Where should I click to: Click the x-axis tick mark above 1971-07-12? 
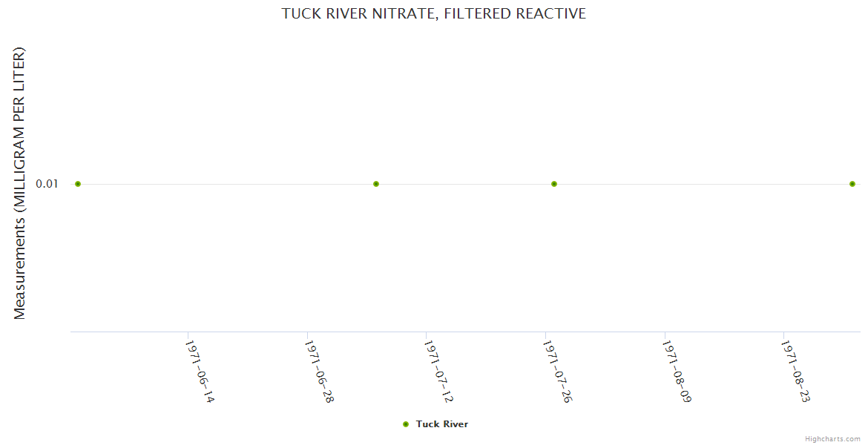coord(427,335)
